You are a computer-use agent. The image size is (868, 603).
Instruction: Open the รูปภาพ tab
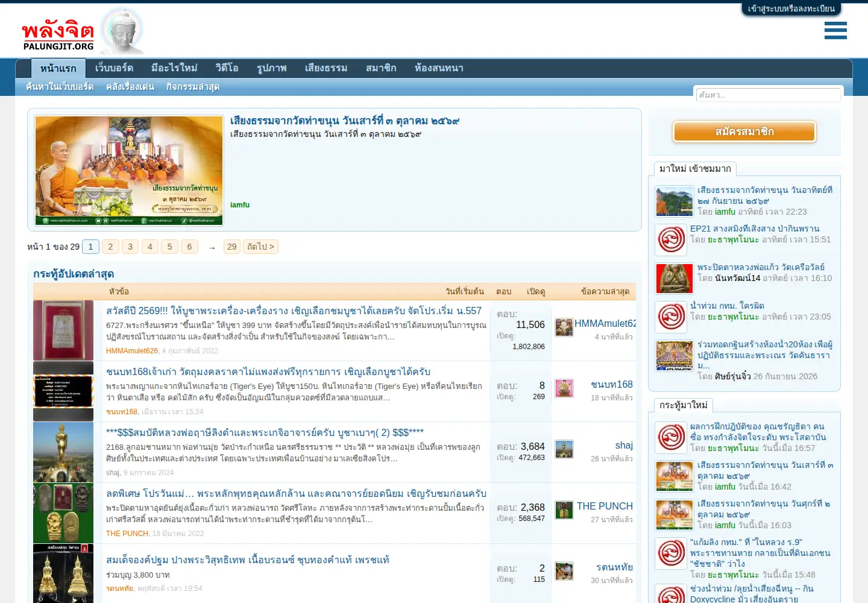coord(272,68)
